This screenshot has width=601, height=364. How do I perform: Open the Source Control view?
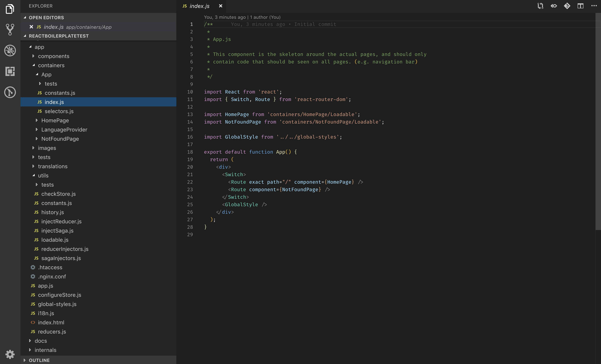pos(10,29)
